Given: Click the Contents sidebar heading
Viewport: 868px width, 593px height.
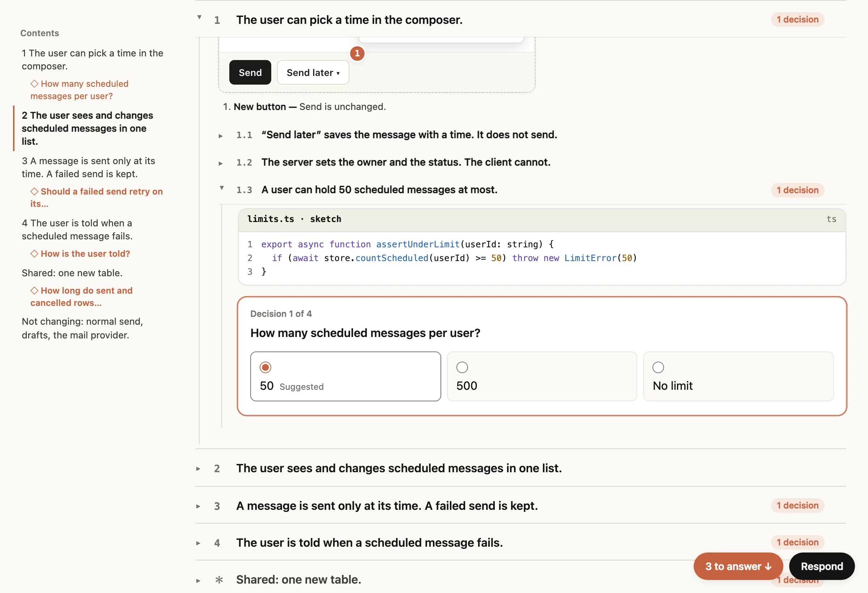Looking at the screenshot, I should coord(39,33).
